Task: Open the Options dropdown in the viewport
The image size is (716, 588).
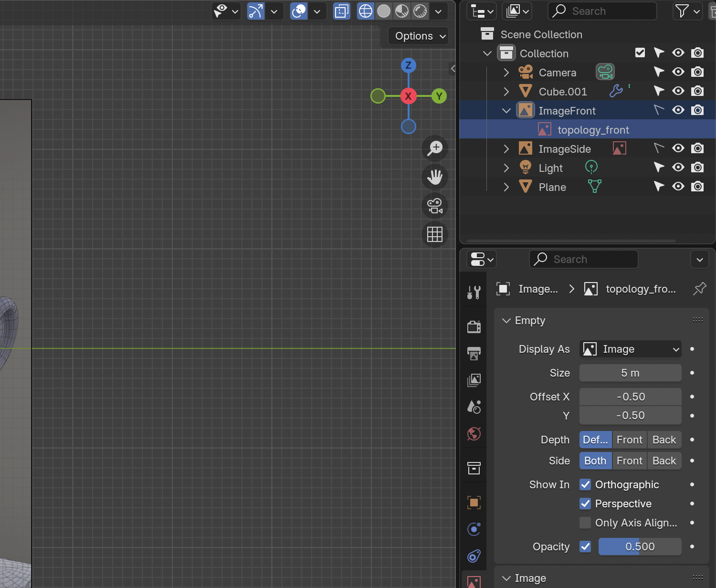Action: click(x=419, y=36)
